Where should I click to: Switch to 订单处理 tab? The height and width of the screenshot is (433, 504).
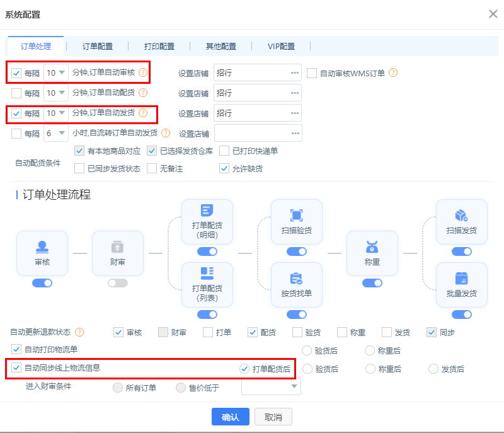[36, 46]
